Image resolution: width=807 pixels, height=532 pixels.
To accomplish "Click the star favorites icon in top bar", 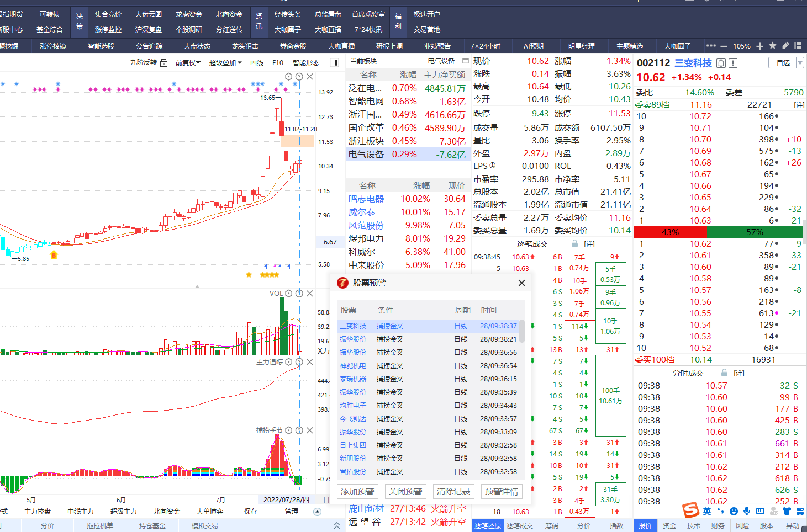I will (772, 46).
